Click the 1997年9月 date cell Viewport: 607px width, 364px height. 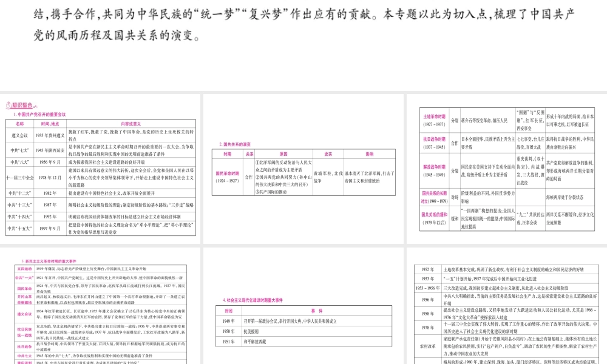click(50, 229)
